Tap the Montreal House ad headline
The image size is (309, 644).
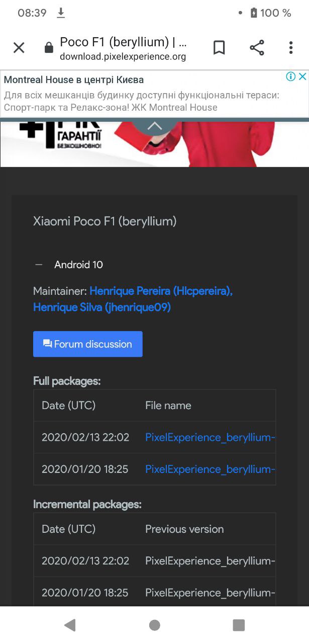74,79
